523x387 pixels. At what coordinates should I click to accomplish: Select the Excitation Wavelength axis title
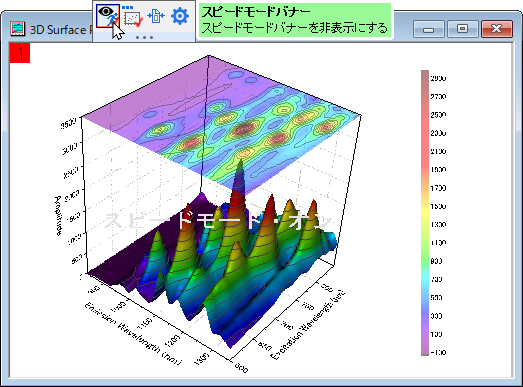click(308, 326)
